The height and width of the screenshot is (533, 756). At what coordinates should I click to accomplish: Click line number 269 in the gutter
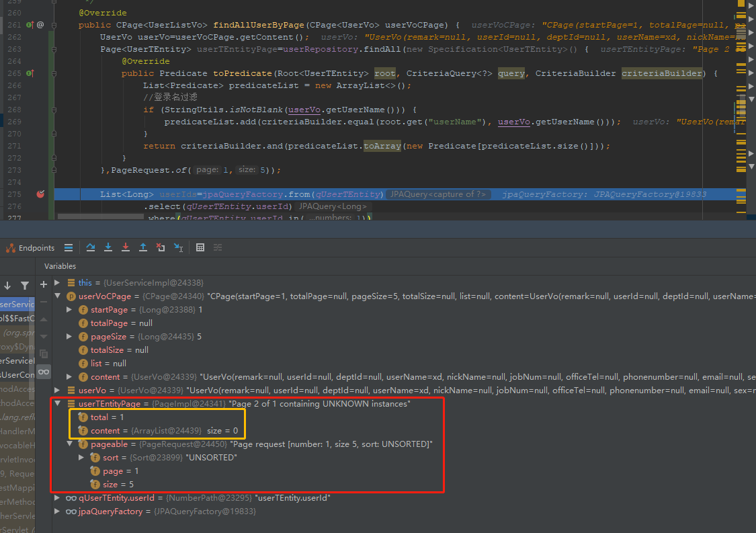click(15, 122)
